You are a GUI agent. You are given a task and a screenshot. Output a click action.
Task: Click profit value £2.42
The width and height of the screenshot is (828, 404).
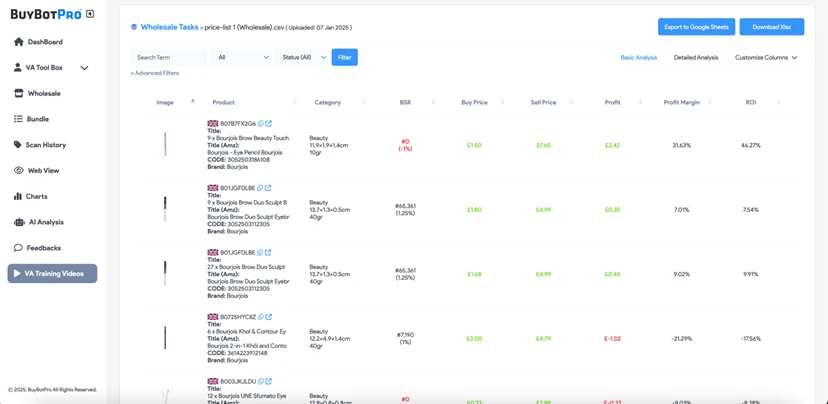coord(613,145)
